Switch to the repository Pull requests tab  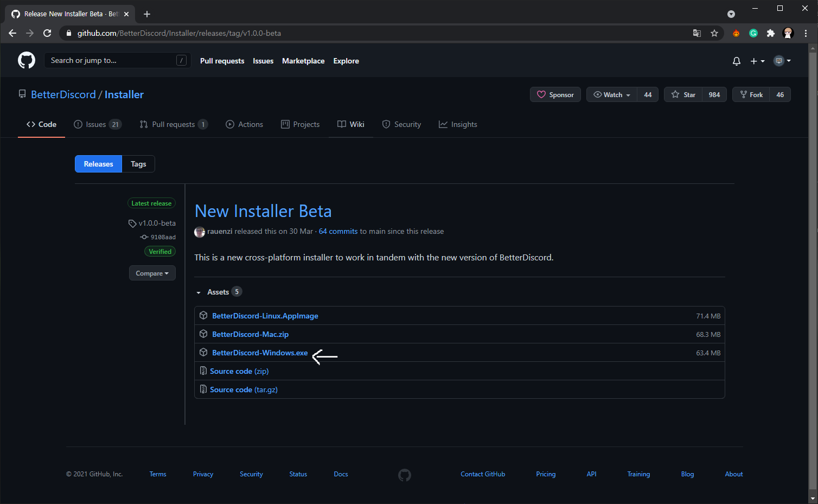pos(174,124)
